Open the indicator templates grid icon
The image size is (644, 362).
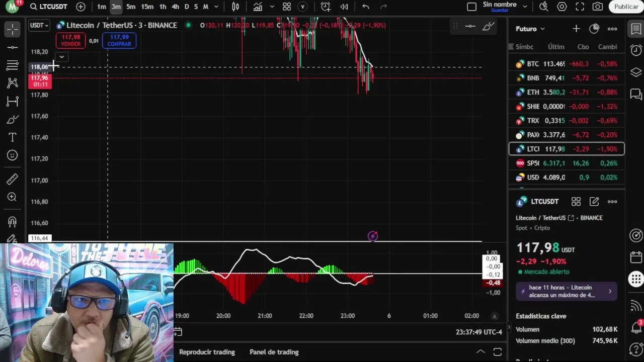[x=287, y=7]
